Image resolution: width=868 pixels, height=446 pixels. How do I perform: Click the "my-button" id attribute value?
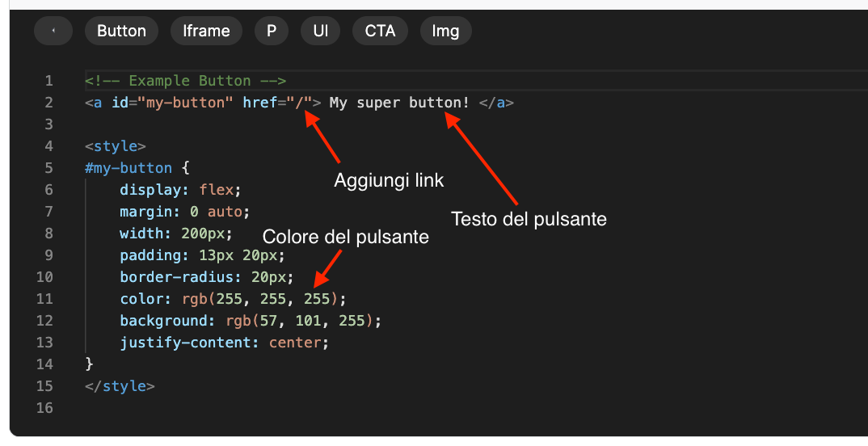tap(186, 103)
